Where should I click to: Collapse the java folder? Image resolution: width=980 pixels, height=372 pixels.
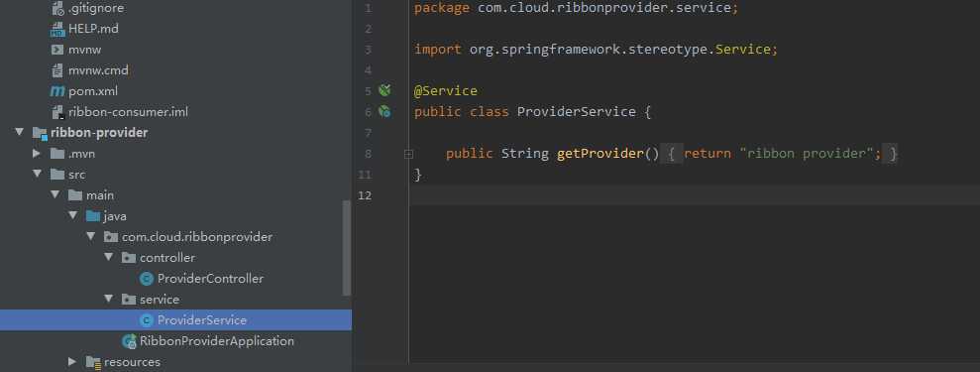pyautogui.click(x=73, y=216)
